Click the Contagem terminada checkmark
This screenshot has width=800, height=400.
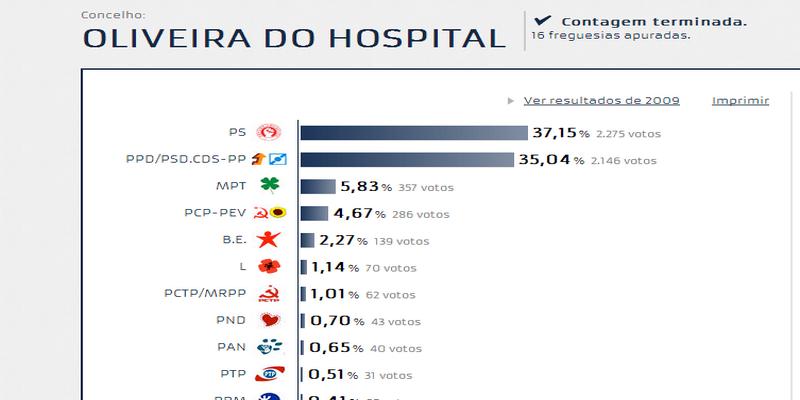click(542, 20)
